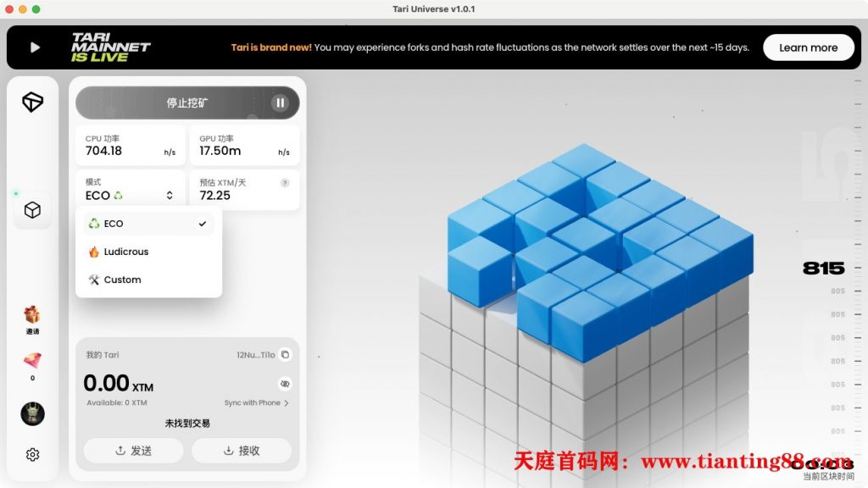Image resolution: width=868 pixels, height=488 pixels.
Task: Open the Tari logo icon in sidebar
Action: [x=33, y=102]
